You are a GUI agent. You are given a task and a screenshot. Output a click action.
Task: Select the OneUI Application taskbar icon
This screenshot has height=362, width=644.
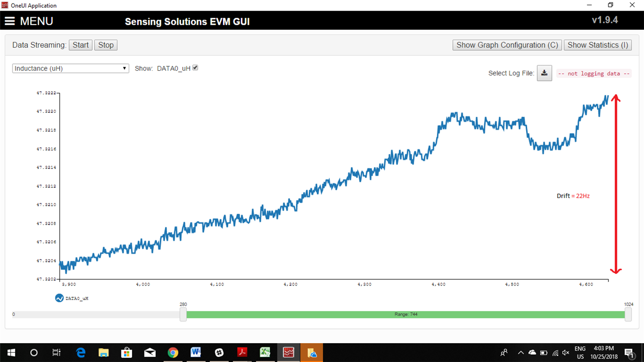(x=288, y=353)
